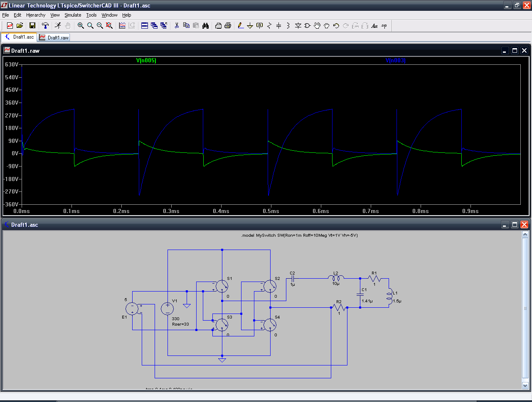Click the Print printer icon
Screen dimensions: 532x402
228,26
